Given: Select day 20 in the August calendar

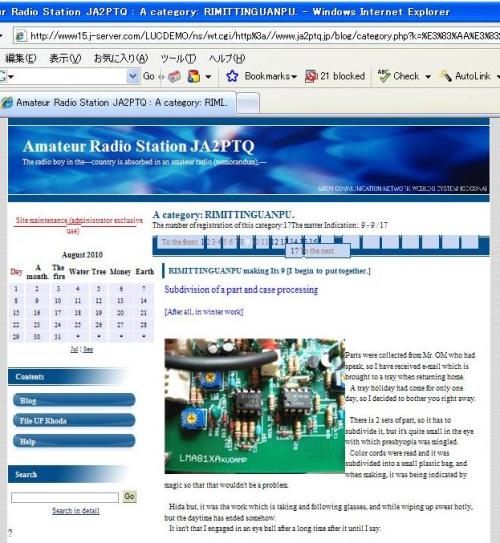Looking at the screenshot, I should [x=120, y=313].
